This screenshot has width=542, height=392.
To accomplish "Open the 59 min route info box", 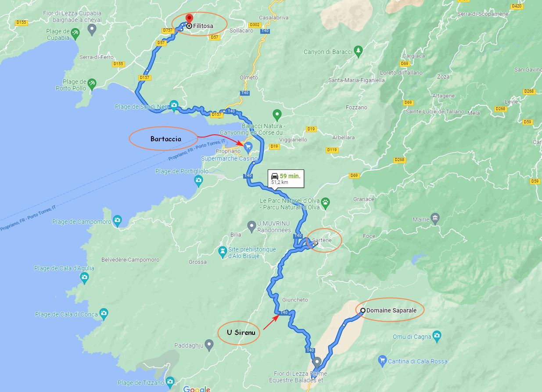I will [x=286, y=179].
